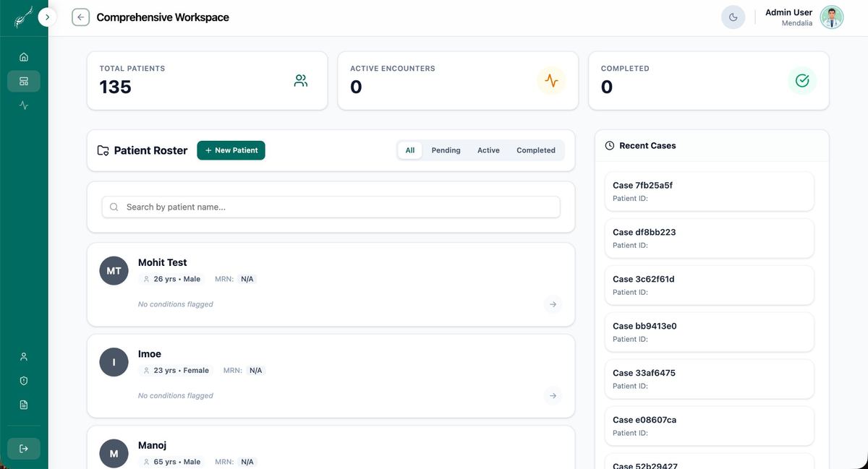Click the back arrow beside Comprehensive Workspace
This screenshot has width=868, height=469.
(x=80, y=17)
